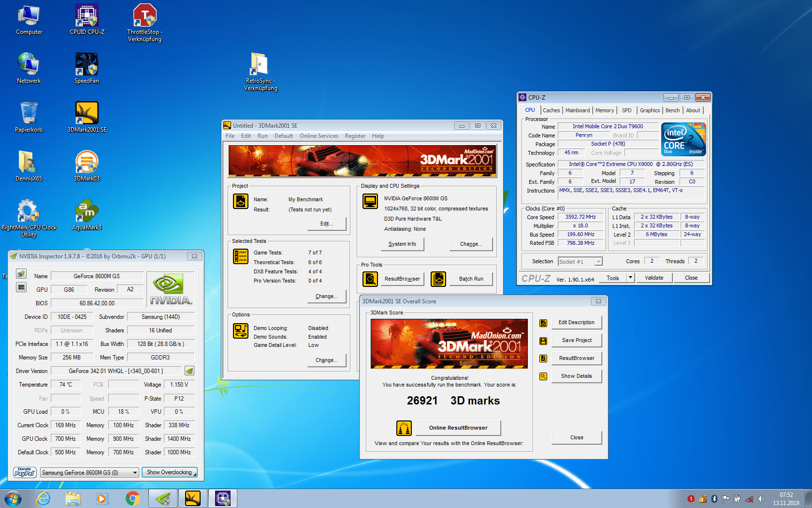Click the GPU upload icon next to Name in NVIDIA Inspector
The height and width of the screenshot is (508, 812).
[x=21, y=274]
